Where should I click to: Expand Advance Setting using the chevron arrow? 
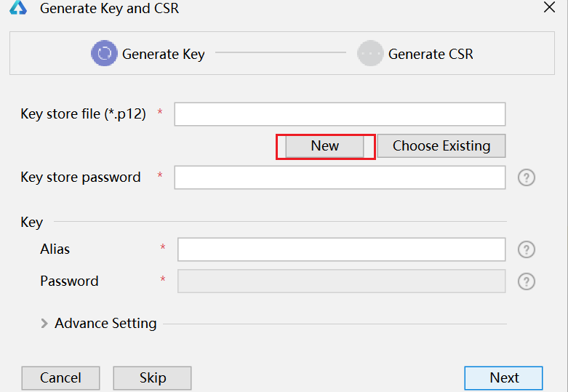44,324
